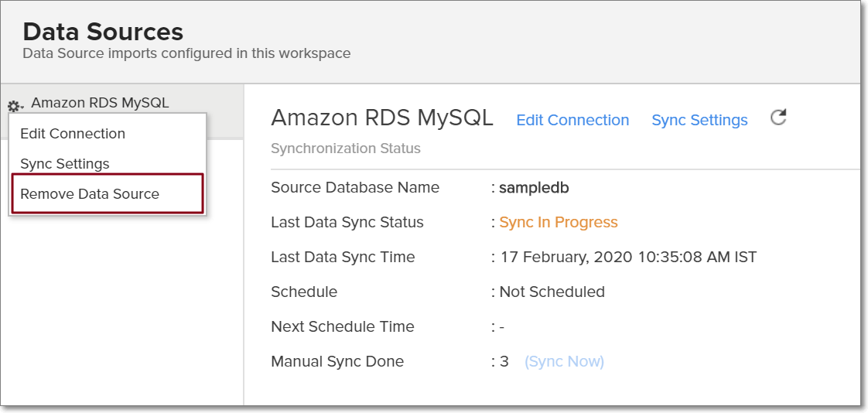This screenshot has width=868, height=413.
Task: Click the Not Scheduled value
Action: point(552,292)
